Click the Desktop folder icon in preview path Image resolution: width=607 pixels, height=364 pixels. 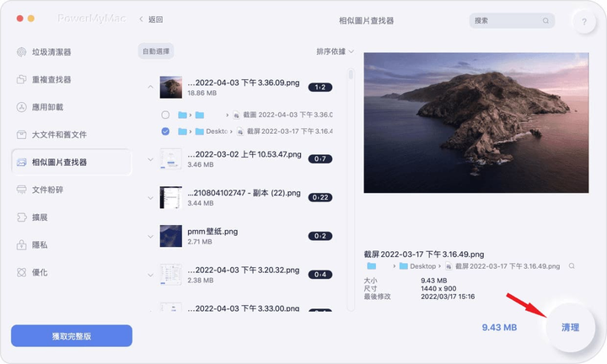coord(403,266)
